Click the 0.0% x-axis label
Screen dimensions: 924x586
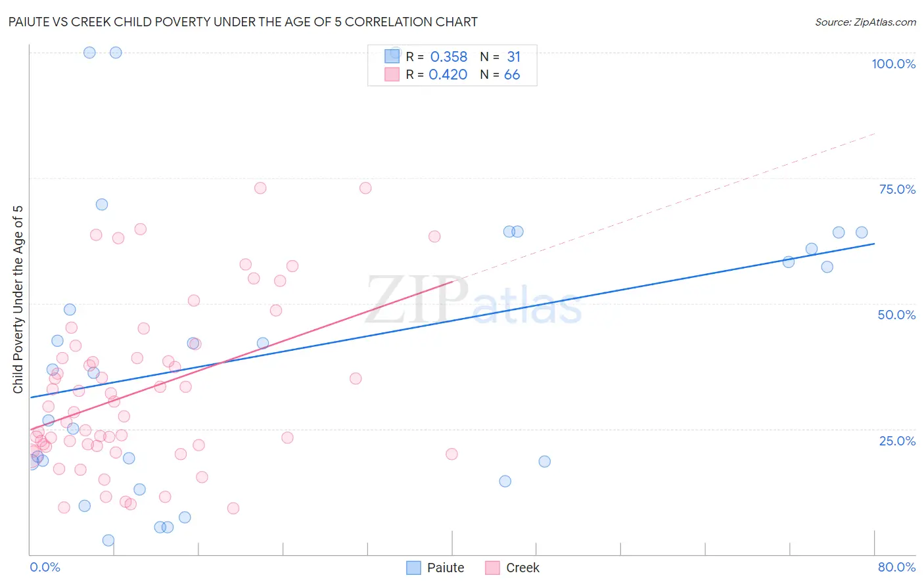(x=45, y=567)
